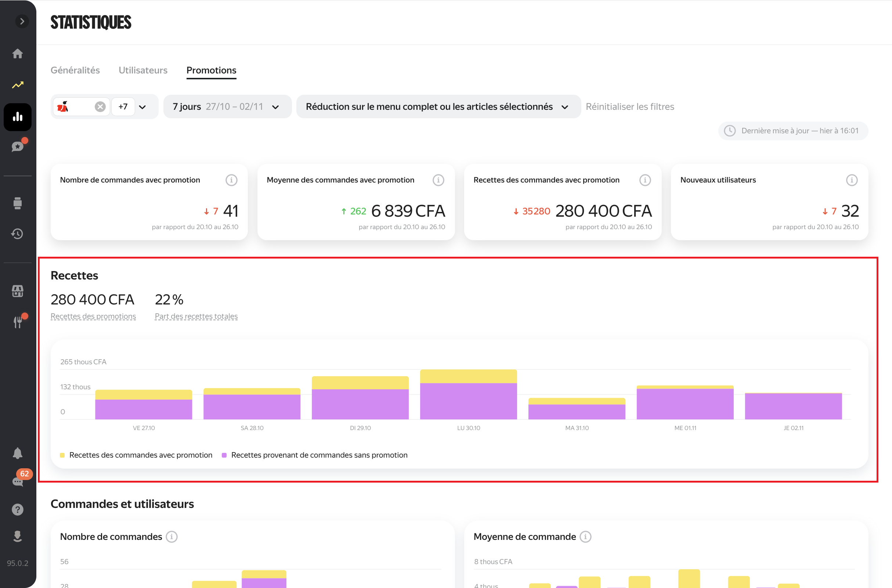Viewport: 892px width, 588px height.
Task: Click the MA 31.10 revenue bar
Action: click(x=577, y=409)
